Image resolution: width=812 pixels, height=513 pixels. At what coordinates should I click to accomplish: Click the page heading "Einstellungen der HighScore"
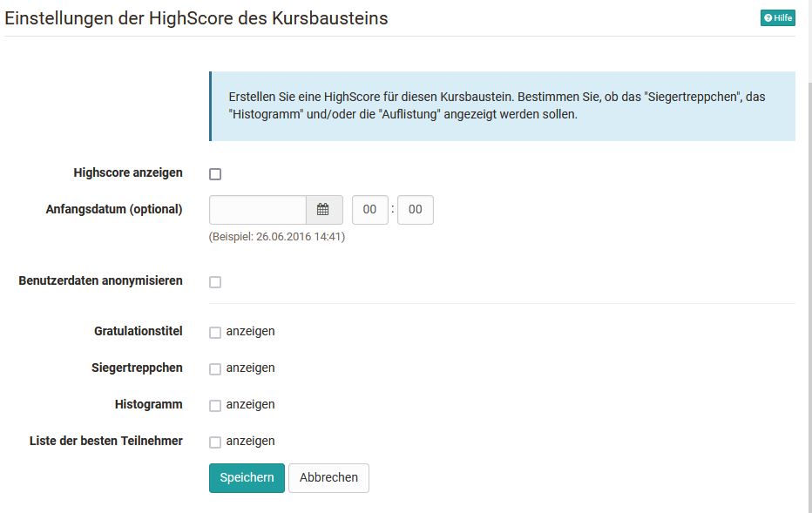coord(196,17)
